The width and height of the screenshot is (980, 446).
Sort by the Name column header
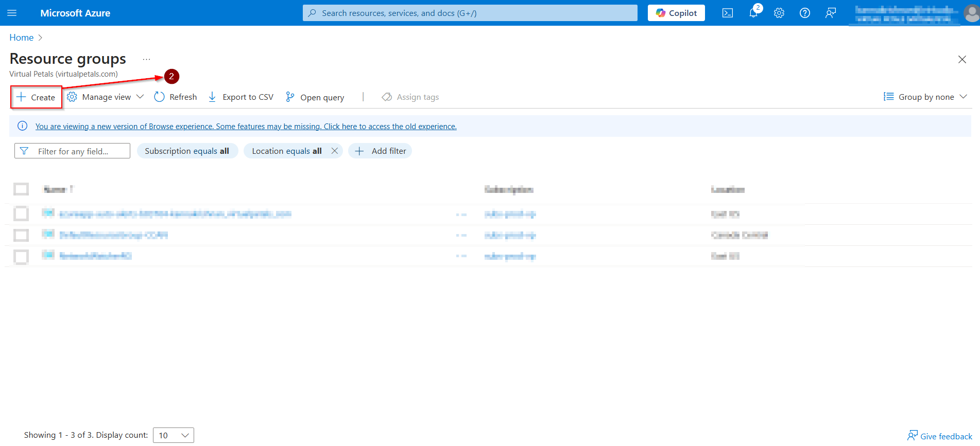pyautogui.click(x=58, y=189)
